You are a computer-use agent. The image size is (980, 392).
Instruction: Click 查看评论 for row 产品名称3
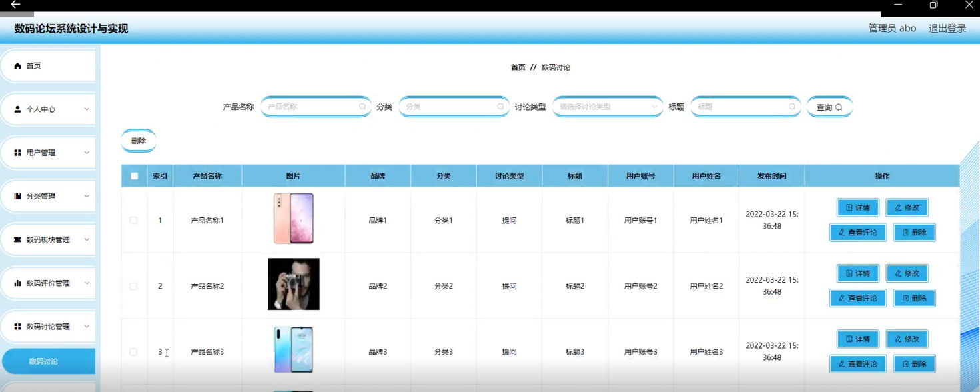pos(858,364)
